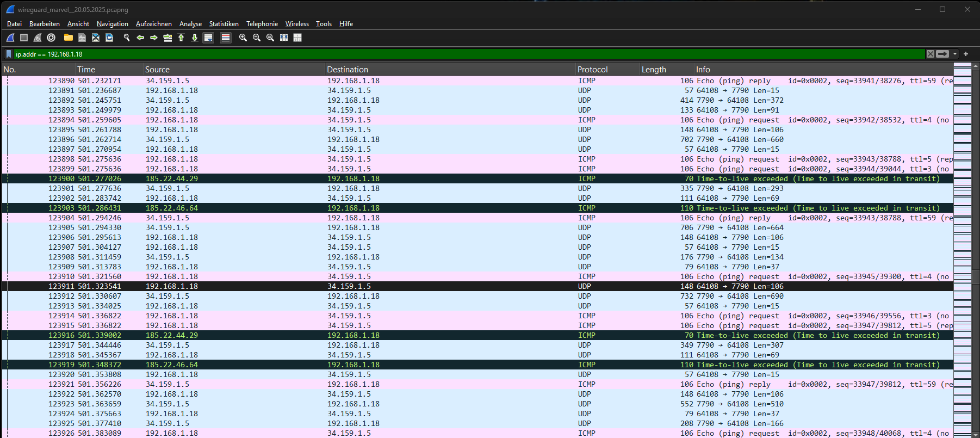Open the Hilfe menu

point(346,24)
